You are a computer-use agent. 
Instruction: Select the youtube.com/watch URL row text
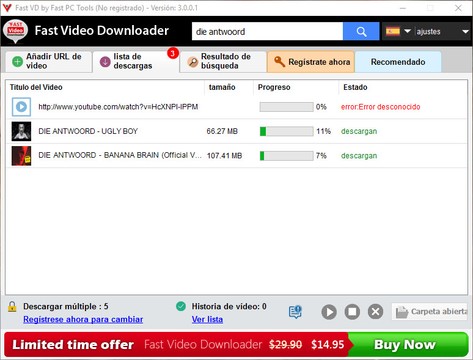[118, 107]
